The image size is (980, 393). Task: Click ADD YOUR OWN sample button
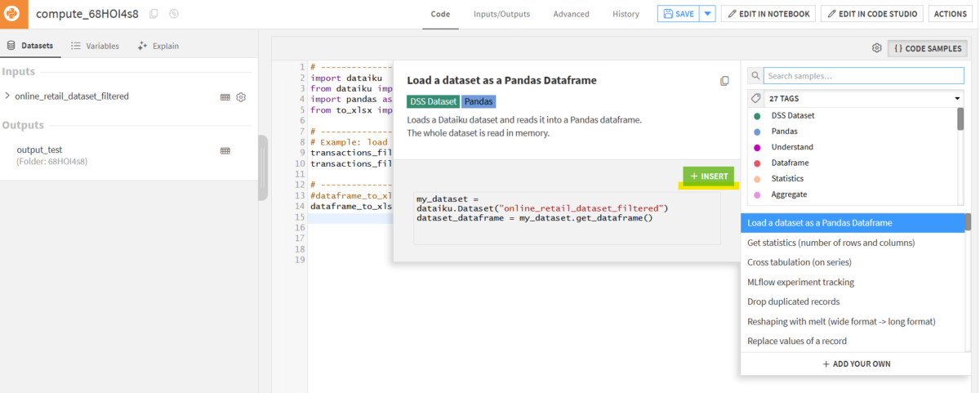856,364
